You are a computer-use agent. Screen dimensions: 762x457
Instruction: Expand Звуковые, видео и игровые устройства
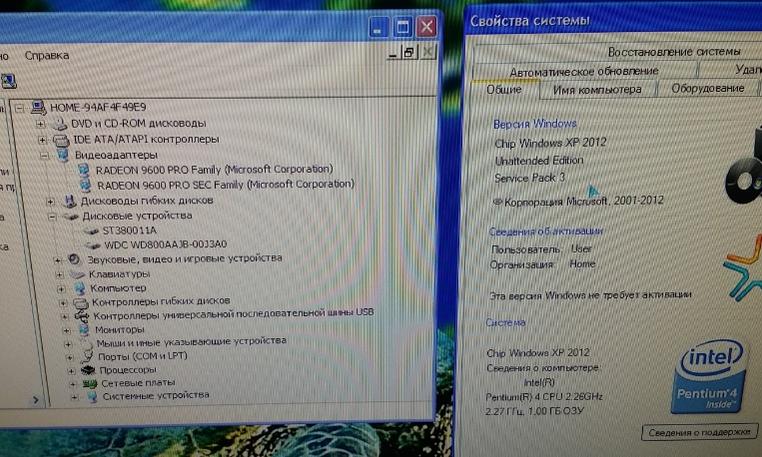[x=57, y=261]
